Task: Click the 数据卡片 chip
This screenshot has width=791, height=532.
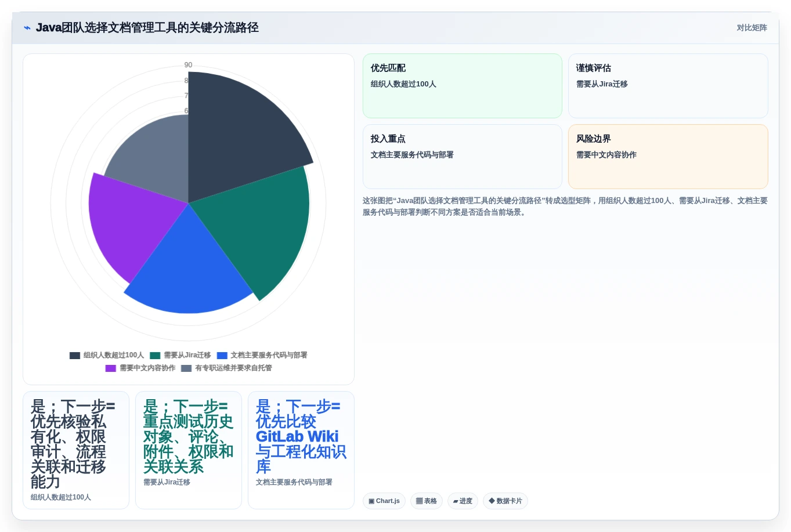Action: pos(505,501)
